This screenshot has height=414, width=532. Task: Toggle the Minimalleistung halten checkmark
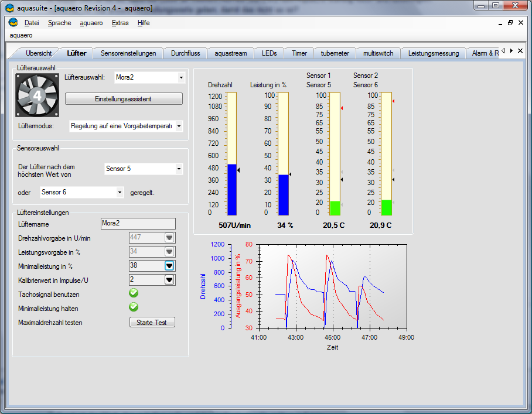[x=134, y=307]
